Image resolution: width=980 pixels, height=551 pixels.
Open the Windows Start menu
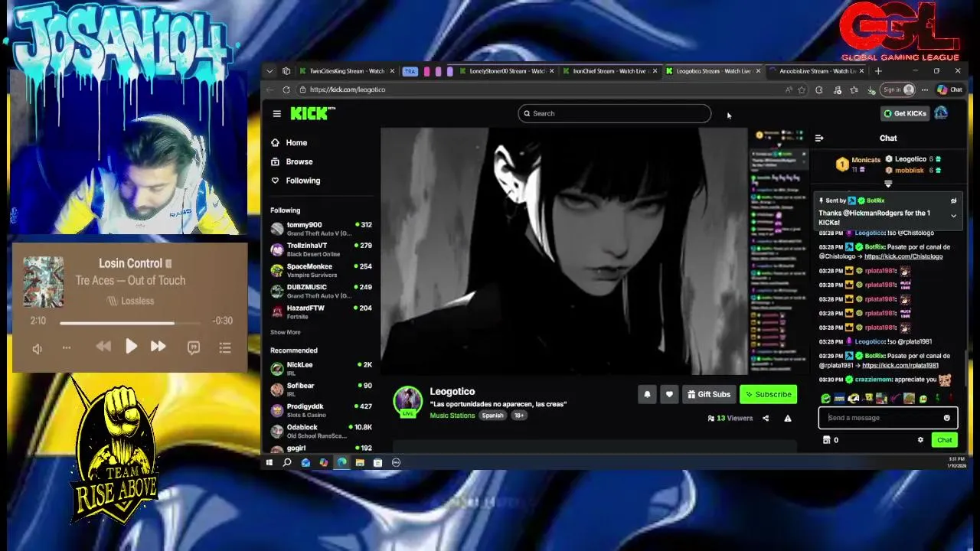(x=269, y=462)
